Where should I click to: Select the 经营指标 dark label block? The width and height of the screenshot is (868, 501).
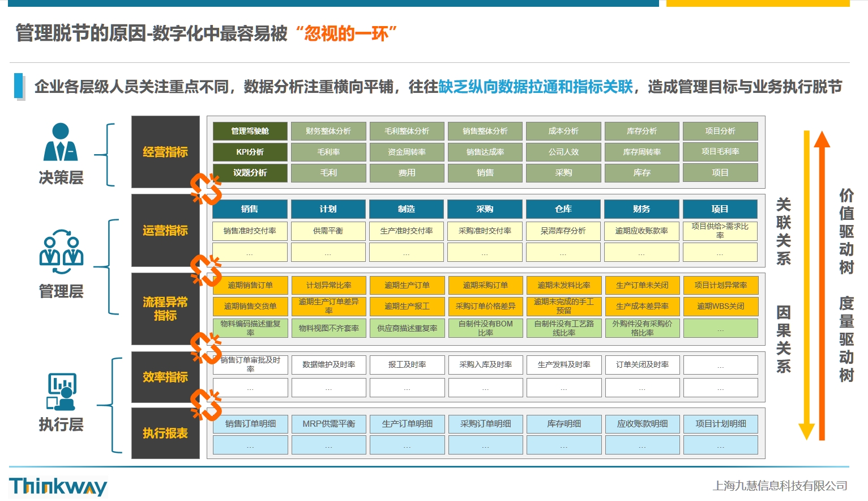coord(165,152)
